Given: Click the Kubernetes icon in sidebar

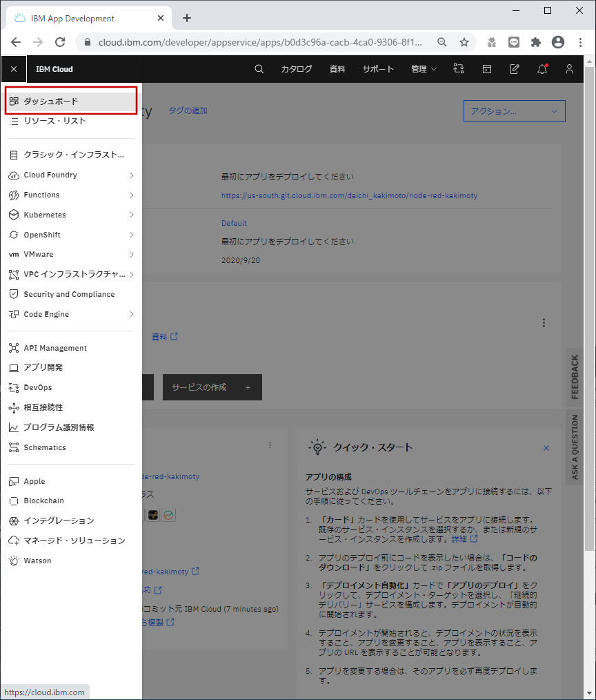Looking at the screenshot, I should (14, 215).
